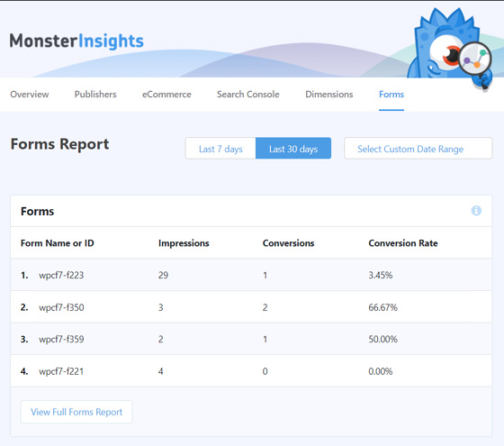This screenshot has width=504, height=446.
Task: Open the Overview tab
Action: click(29, 95)
